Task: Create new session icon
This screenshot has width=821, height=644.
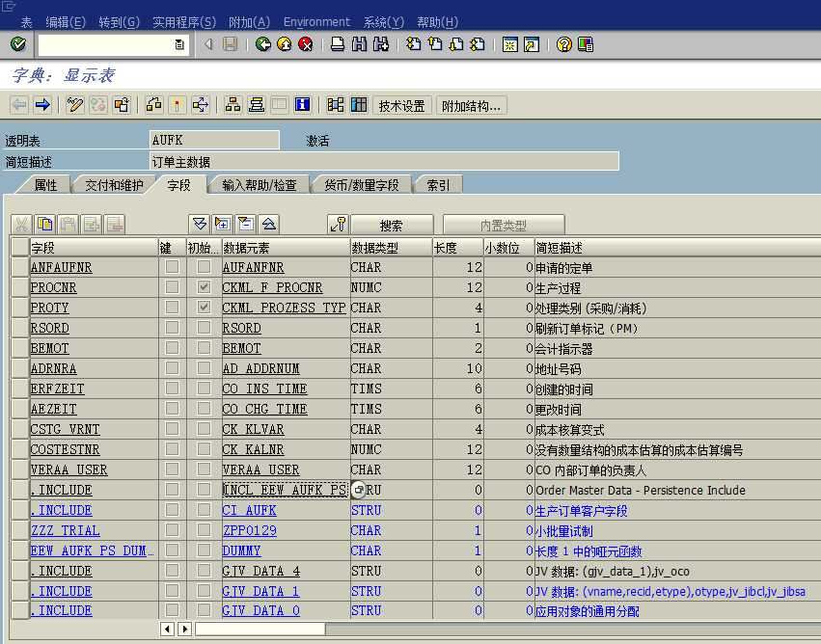Action: (510, 44)
